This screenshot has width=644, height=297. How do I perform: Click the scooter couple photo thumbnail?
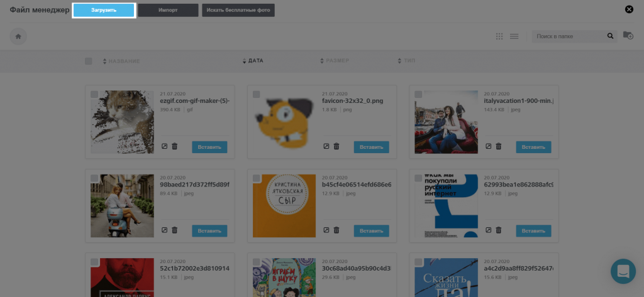pos(123,206)
